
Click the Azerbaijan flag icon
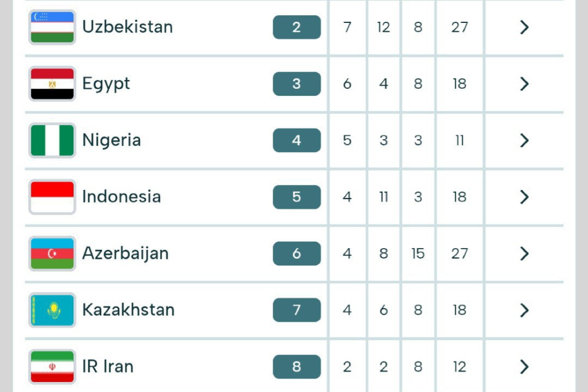click(52, 253)
